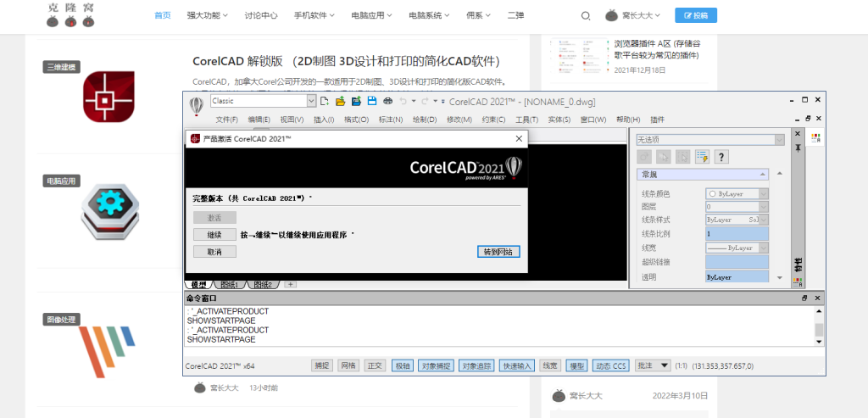868x418 pixels.
Task: Click the blue folder icon beside Save
Action: (357, 101)
